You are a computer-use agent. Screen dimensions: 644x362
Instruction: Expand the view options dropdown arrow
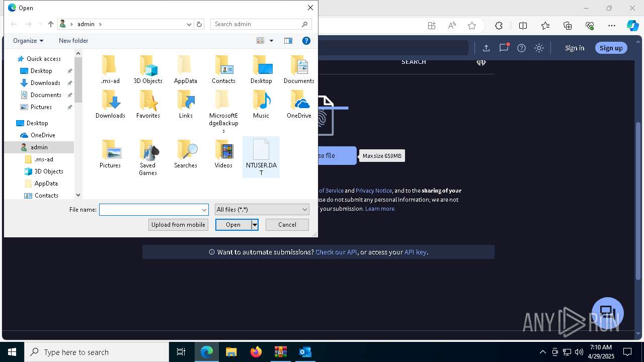pos(271,41)
